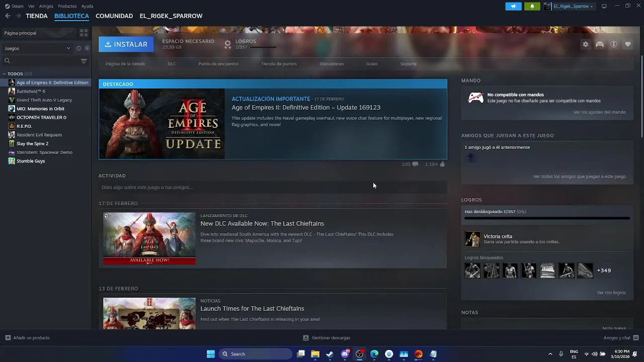Select Stumble Guys in the library
Image resolution: width=644 pixels, height=362 pixels.
click(x=31, y=161)
